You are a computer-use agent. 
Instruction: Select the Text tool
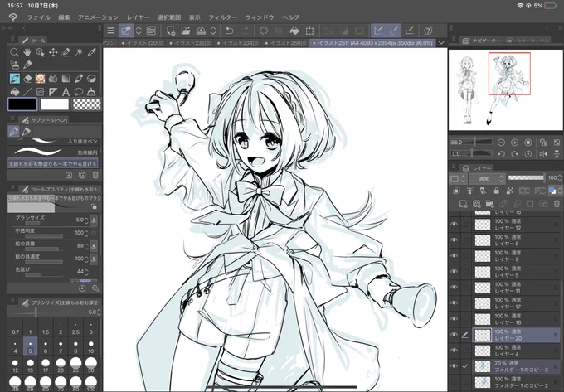click(x=66, y=92)
